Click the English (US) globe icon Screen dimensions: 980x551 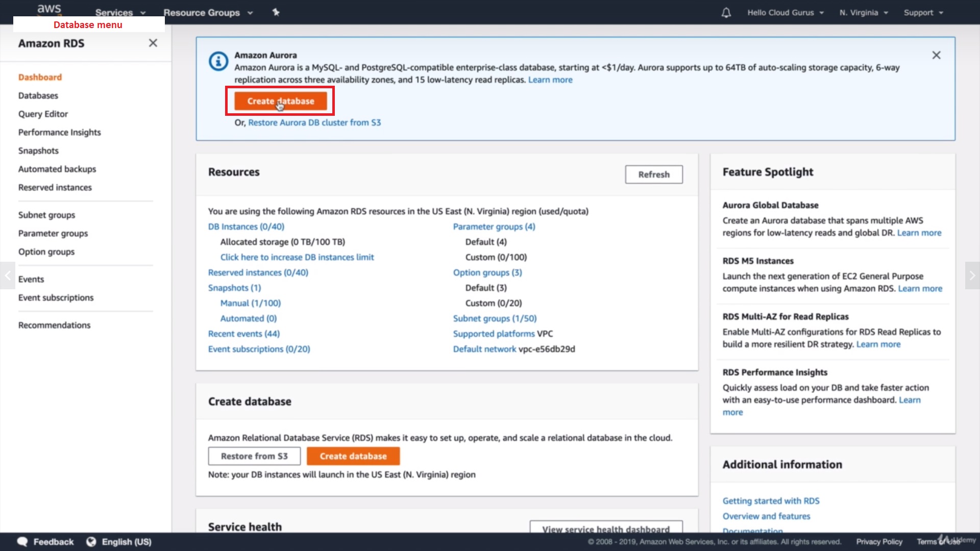click(x=91, y=542)
